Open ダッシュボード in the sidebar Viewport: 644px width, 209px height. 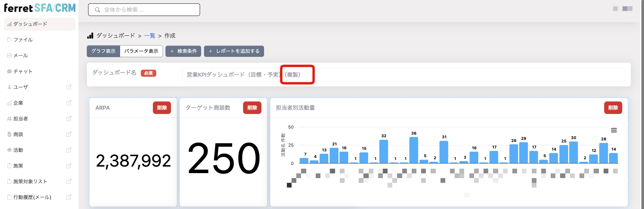point(40,24)
